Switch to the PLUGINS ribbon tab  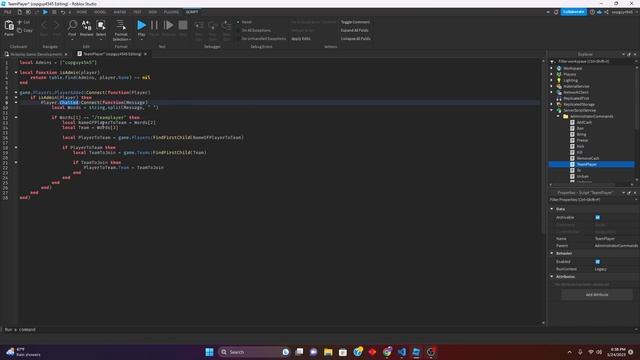point(171,12)
